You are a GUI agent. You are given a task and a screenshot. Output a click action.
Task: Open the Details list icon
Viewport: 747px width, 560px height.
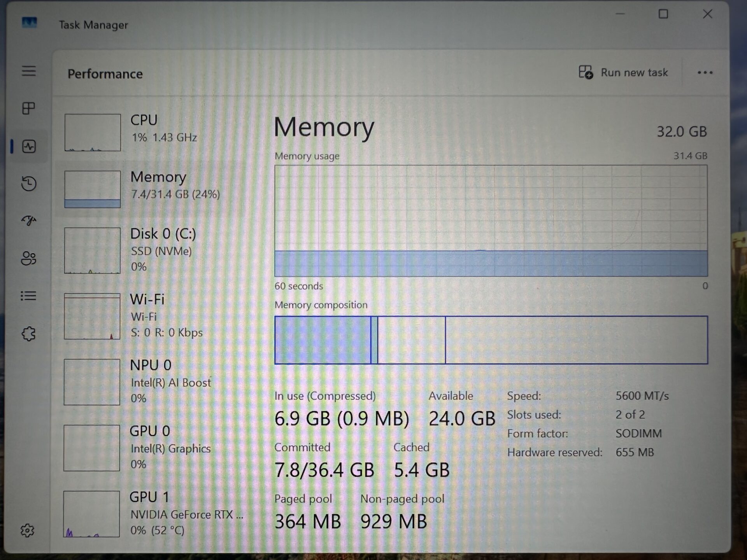[x=28, y=296]
